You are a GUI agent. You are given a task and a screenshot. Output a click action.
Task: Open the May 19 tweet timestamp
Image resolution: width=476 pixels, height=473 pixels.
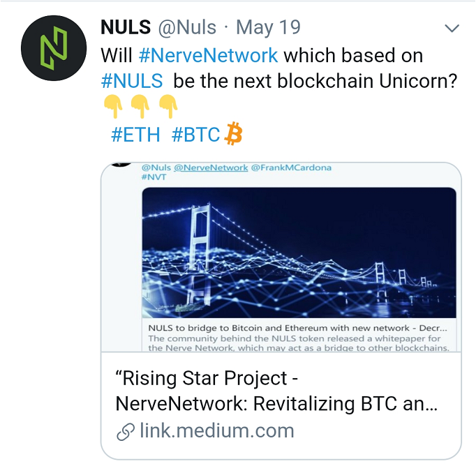click(268, 28)
